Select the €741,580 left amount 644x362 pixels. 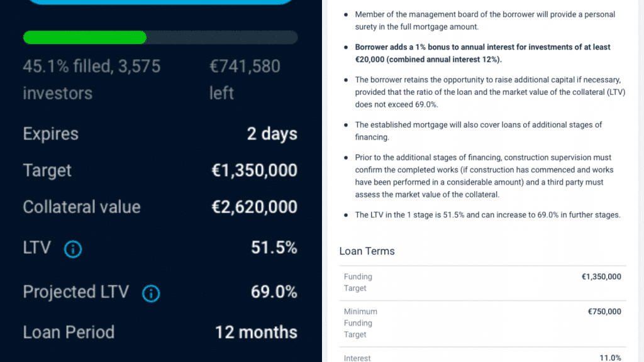[245, 80]
